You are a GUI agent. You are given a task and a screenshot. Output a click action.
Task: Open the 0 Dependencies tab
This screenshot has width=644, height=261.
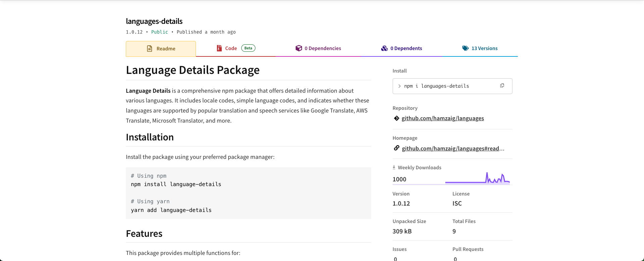323,48
